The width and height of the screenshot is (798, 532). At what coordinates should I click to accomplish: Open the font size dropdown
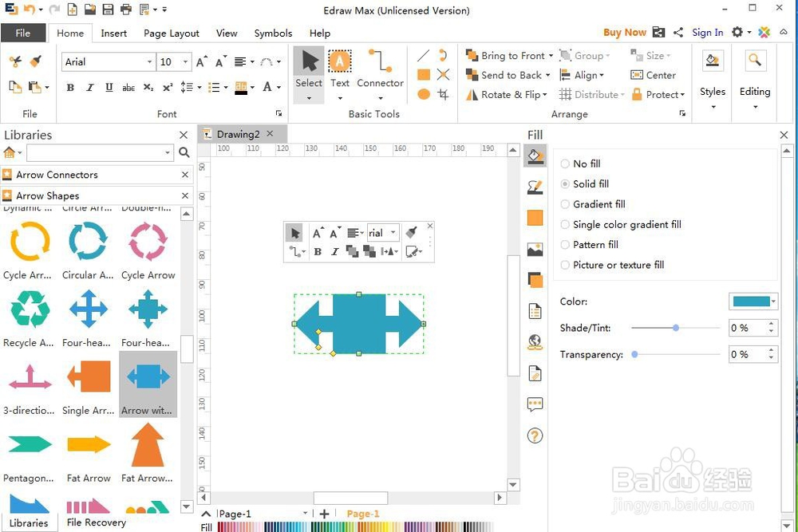[185, 61]
